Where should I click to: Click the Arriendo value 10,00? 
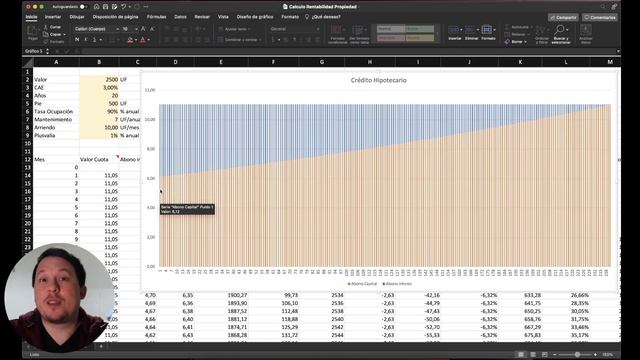[x=99, y=127]
